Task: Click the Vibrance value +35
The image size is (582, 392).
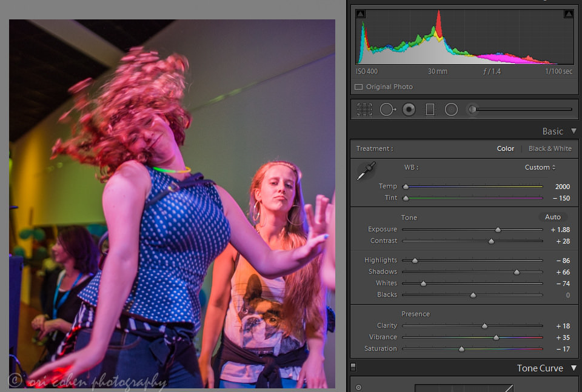Action: [563, 337]
